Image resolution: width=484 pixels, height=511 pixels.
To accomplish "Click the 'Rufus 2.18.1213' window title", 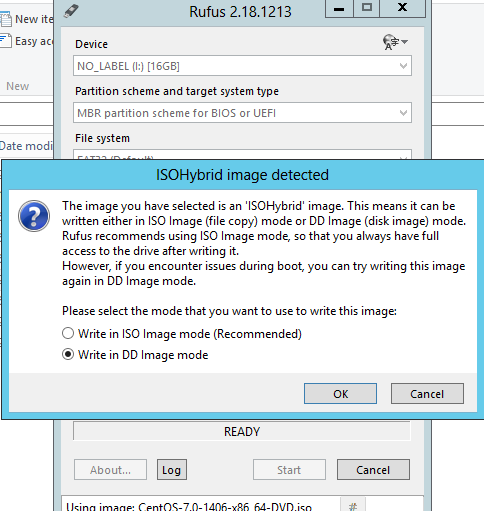I will (240, 12).
